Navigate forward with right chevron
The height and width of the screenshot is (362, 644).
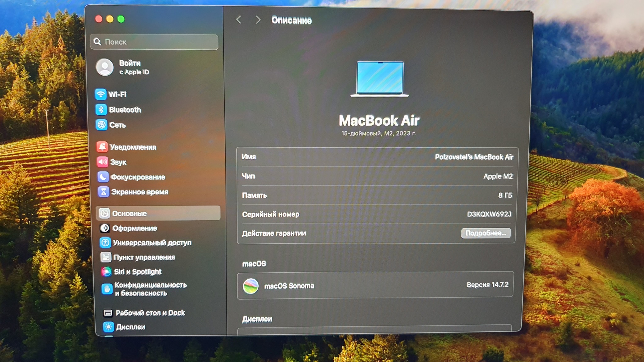point(258,20)
